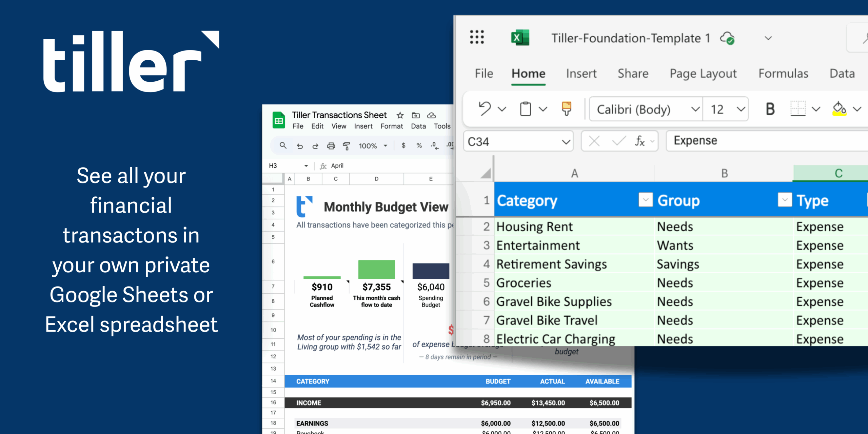Viewport: 868px width, 434px height.
Task: Open the File tab in Excel
Action: tap(484, 74)
